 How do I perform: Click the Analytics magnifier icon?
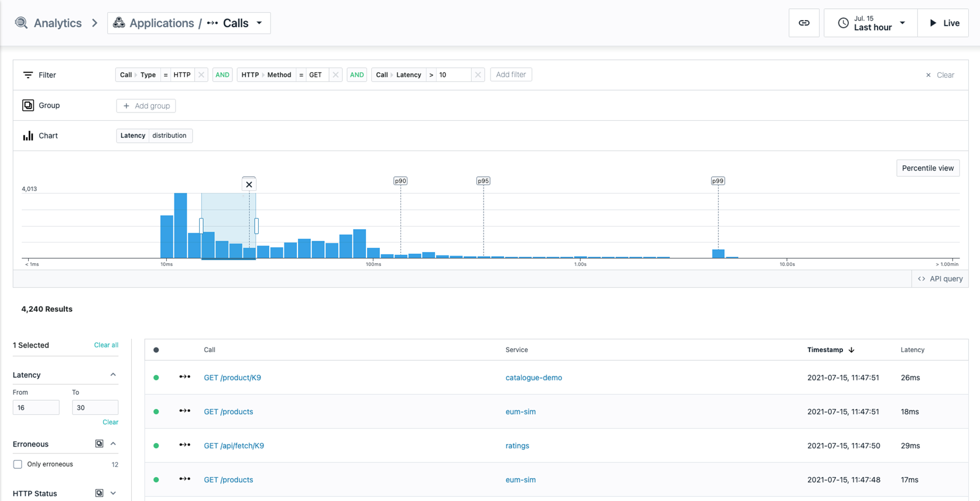coord(21,23)
